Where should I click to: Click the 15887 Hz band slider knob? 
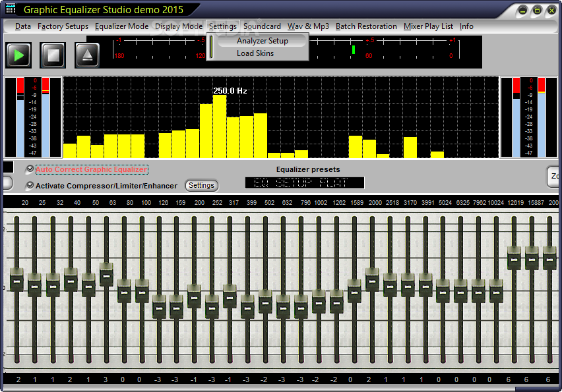pos(532,258)
